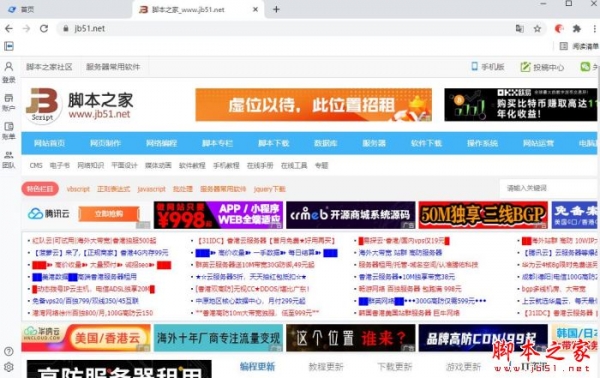This screenshot has height=378, width=600.
Task: Open 网站运营 in the nav bar
Action: (x=538, y=143)
